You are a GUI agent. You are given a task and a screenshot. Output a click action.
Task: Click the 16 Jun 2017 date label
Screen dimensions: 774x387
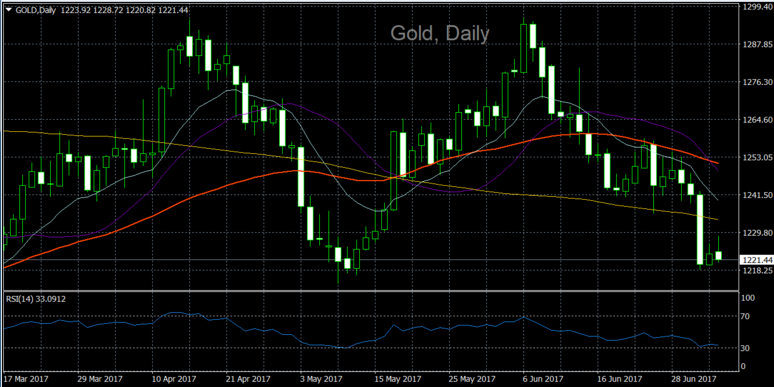click(x=620, y=379)
